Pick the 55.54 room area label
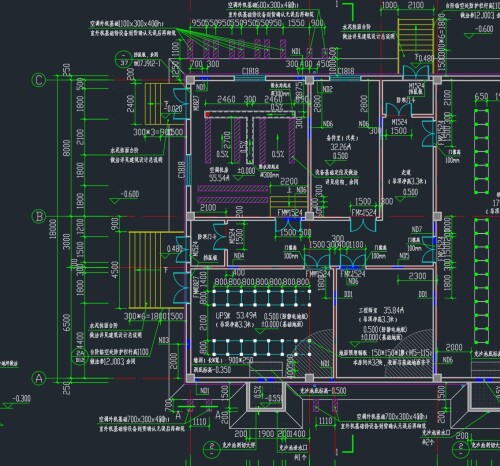The width and height of the screenshot is (500, 466). pos(219,178)
